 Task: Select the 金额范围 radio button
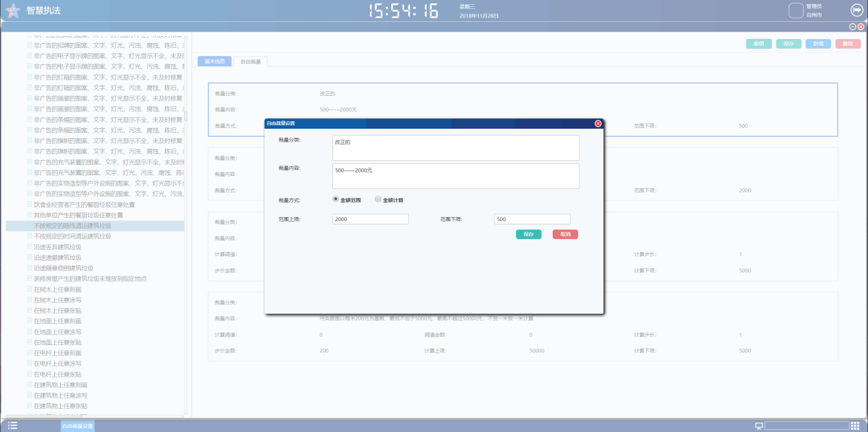point(335,199)
